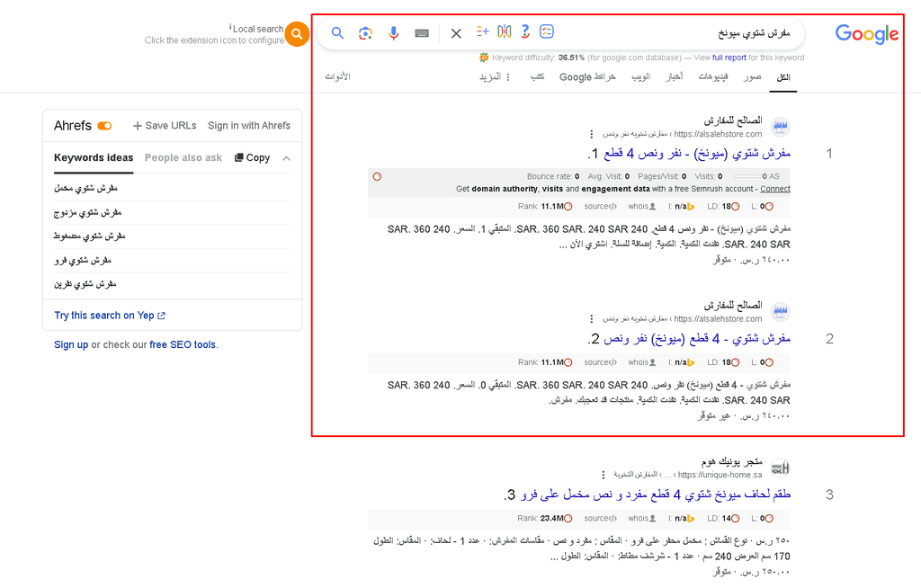Screen dimensions: 921x588
Task: Select keyword idea مفرش شتوي مزدوج
Action: pyautogui.click(x=87, y=213)
